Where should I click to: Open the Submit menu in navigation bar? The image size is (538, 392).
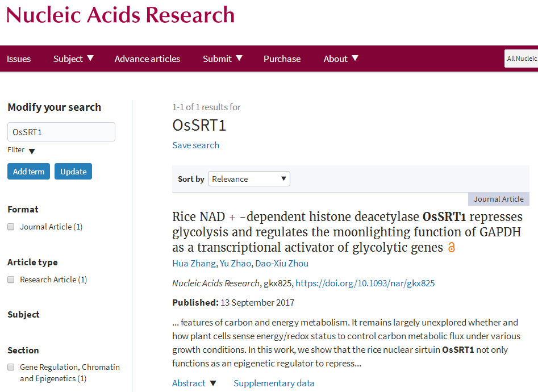point(222,59)
